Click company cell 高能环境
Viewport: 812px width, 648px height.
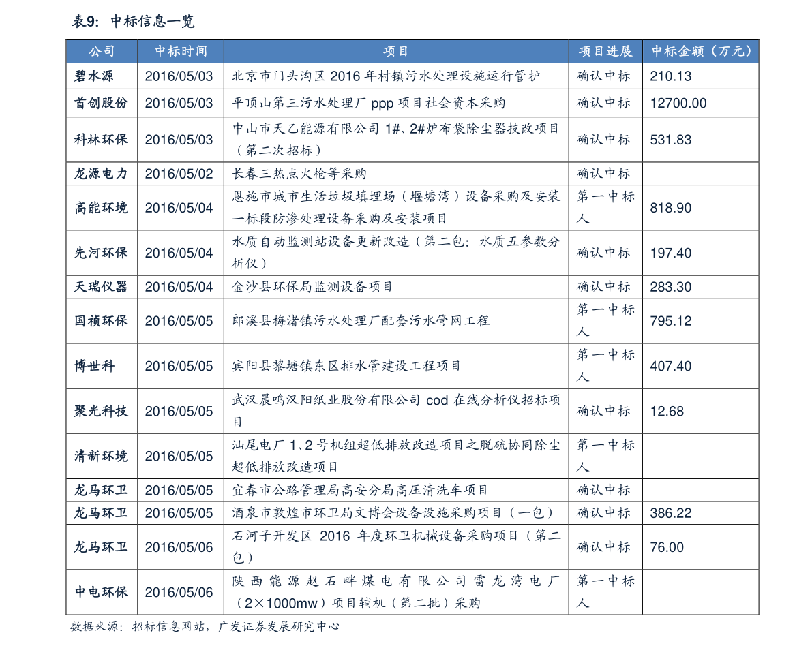pyautogui.click(x=101, y=208)
